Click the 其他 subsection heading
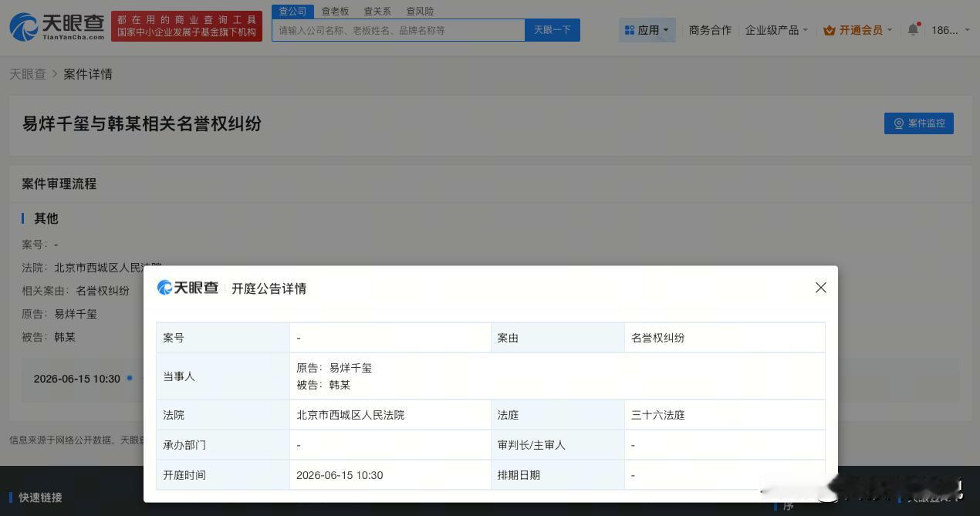 pos(46,218)
